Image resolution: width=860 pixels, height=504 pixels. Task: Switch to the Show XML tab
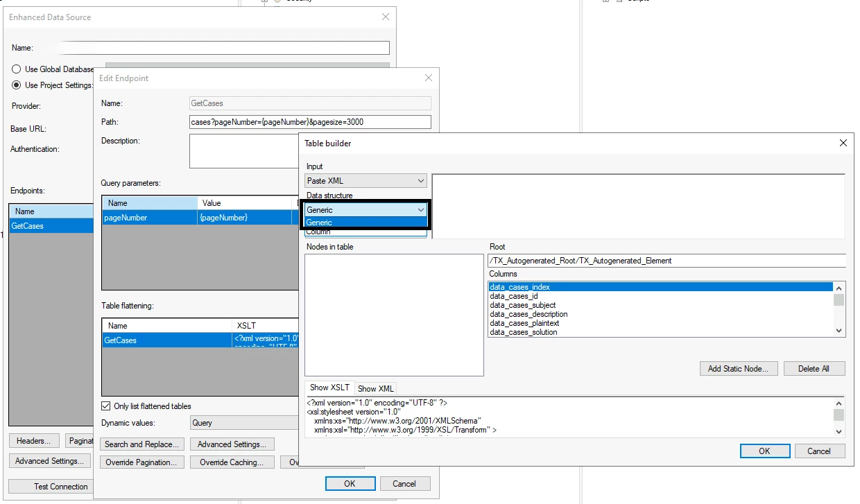point(375,388)
